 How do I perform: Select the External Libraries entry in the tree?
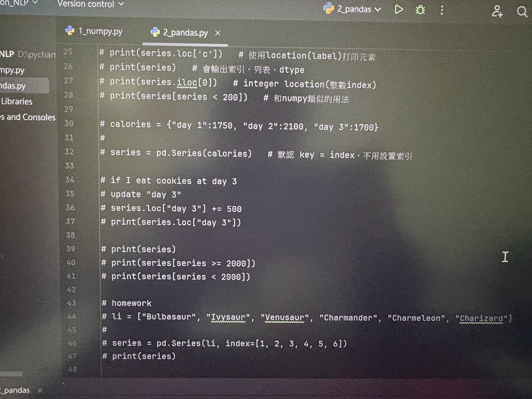(18, 101)
